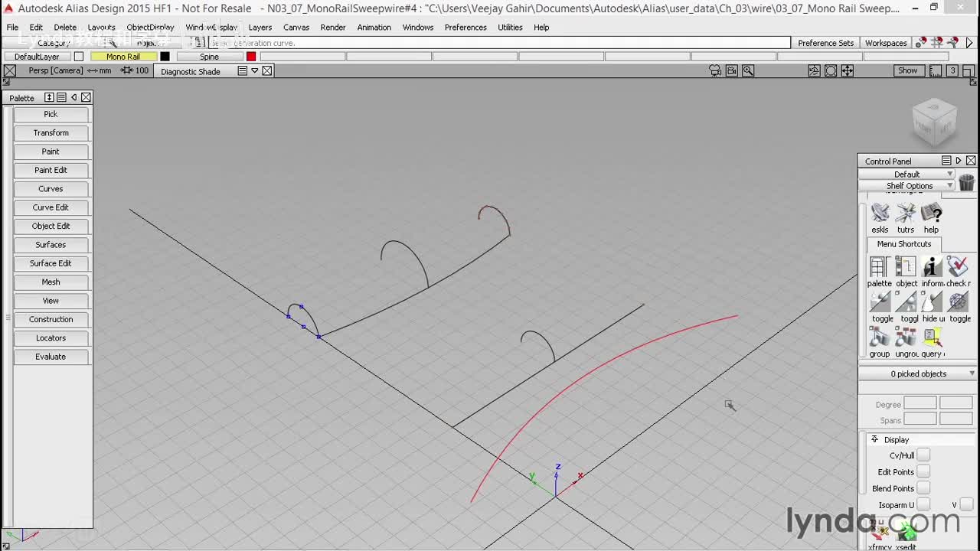Image resolution: width=980 pixels, height=551 pixels.
Task: Expand the picked objects dropdown
Action: [918, 373]
